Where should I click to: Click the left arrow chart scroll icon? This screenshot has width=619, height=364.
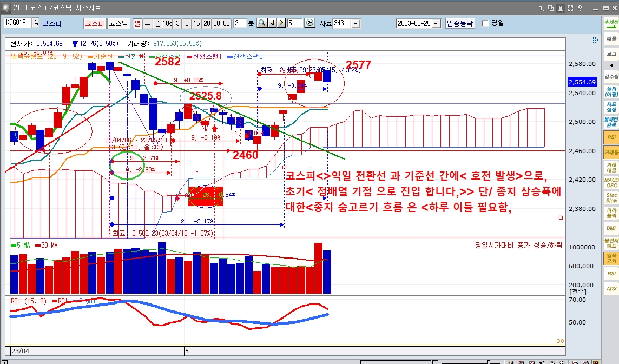coord(272,23)
